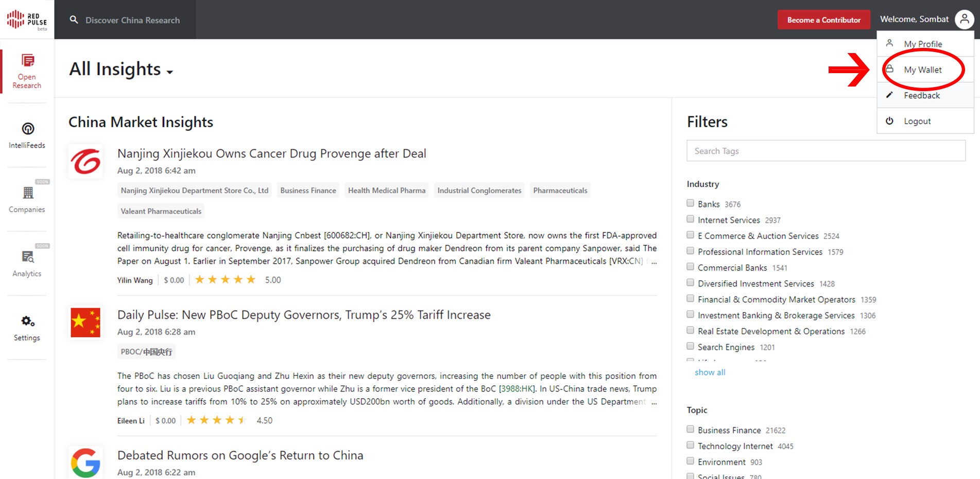Check the Environment topic filter
The image size is (980, 479).
[x=690, y=461]
